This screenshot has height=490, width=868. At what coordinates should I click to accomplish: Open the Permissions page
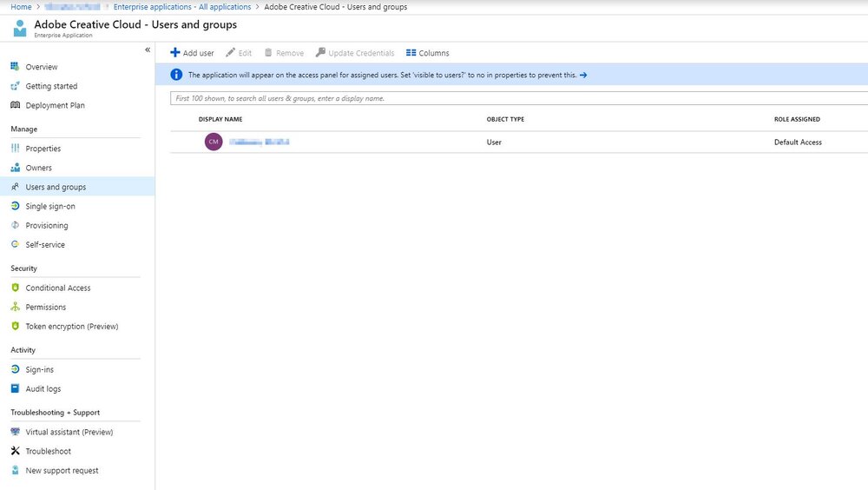[45, 307]
